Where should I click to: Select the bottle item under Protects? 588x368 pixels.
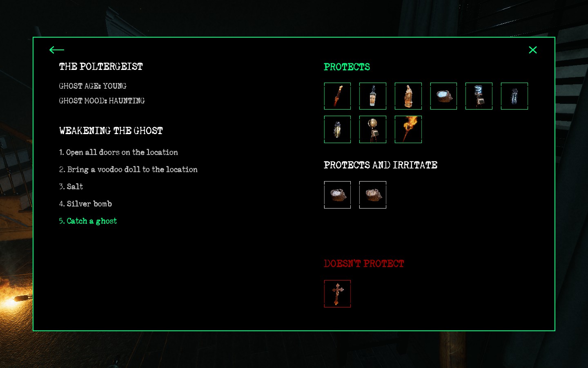(x=373, y=96)
